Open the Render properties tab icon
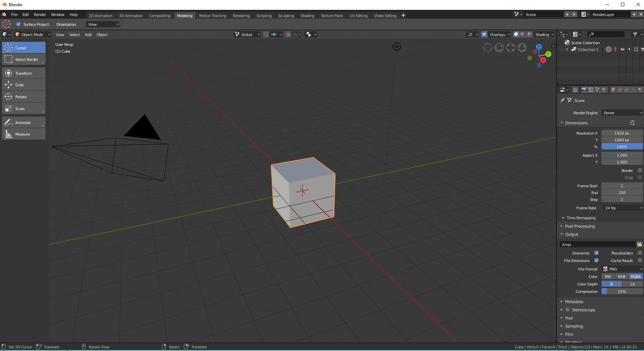The image size is (644, 351). [584, 90]
